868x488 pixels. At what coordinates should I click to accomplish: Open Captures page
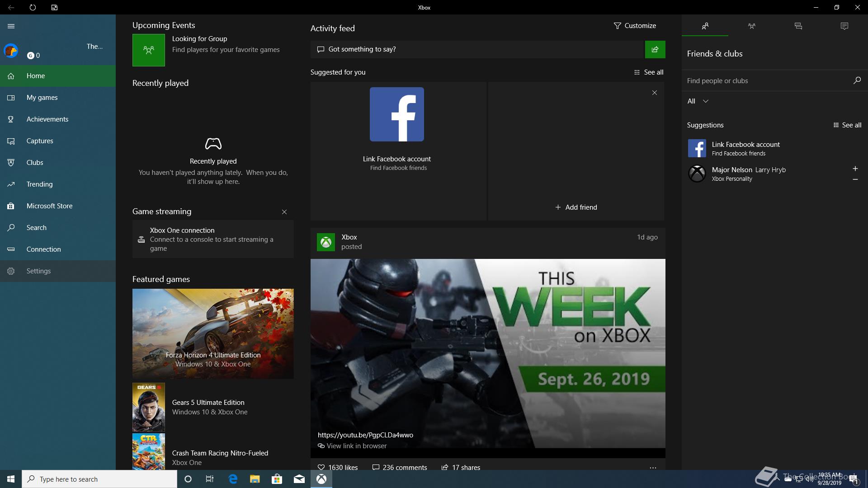58,141
